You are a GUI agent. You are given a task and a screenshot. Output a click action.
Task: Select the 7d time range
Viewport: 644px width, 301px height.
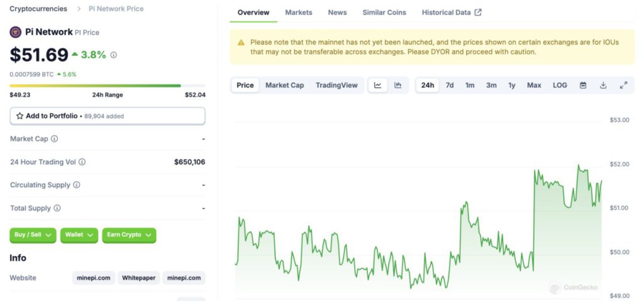pos(450,85)
